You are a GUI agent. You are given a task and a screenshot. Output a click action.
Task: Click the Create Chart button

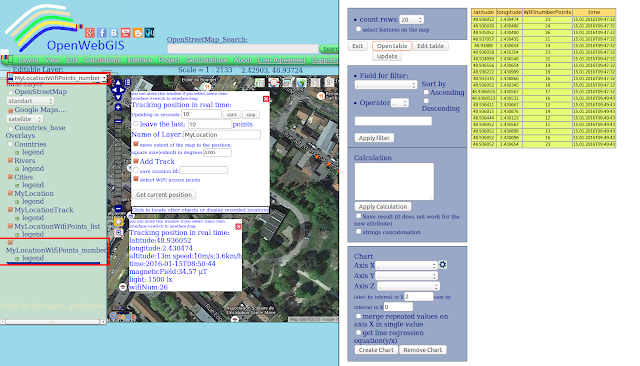[x=376, y=350]
